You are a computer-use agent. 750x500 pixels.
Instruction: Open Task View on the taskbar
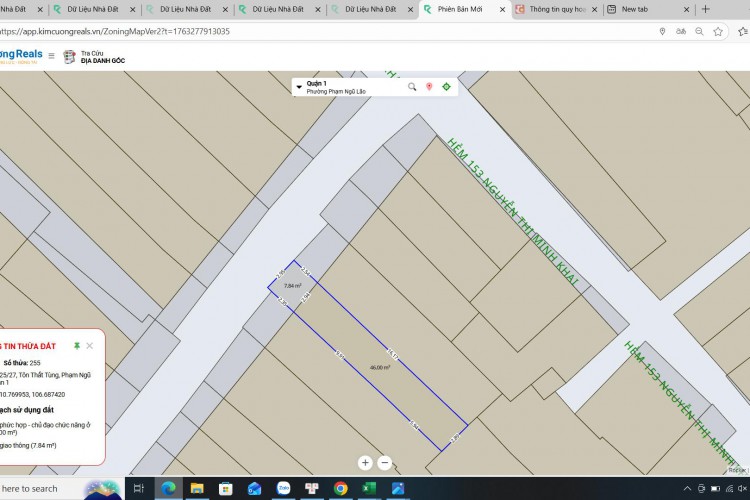[139, 489]
